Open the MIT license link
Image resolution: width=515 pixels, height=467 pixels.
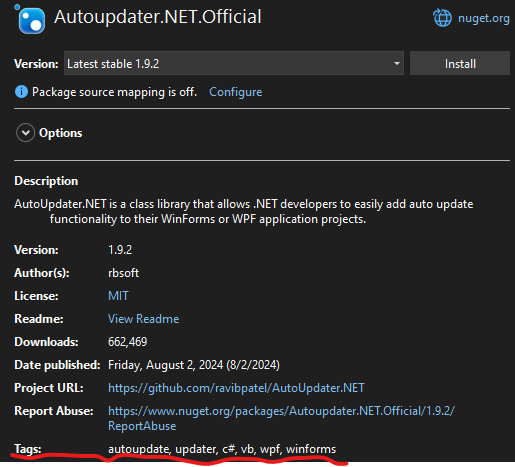click(x=118, y=296)
